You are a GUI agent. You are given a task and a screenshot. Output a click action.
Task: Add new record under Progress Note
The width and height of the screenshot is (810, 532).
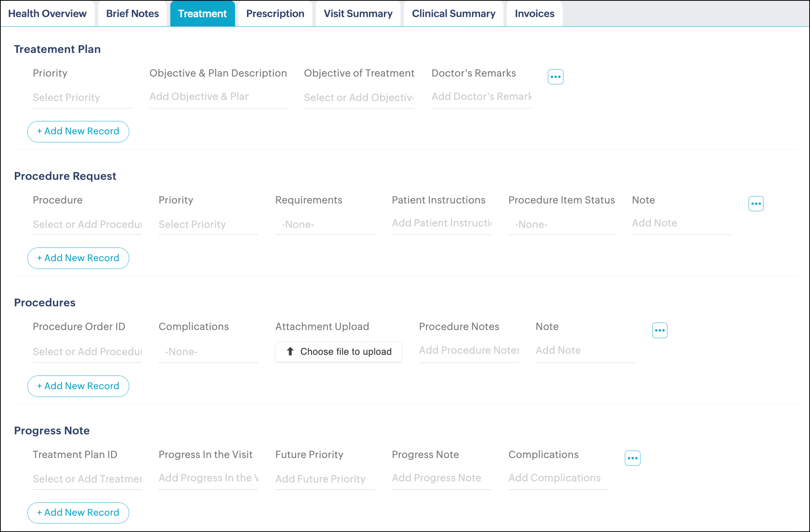coord(78,513)
